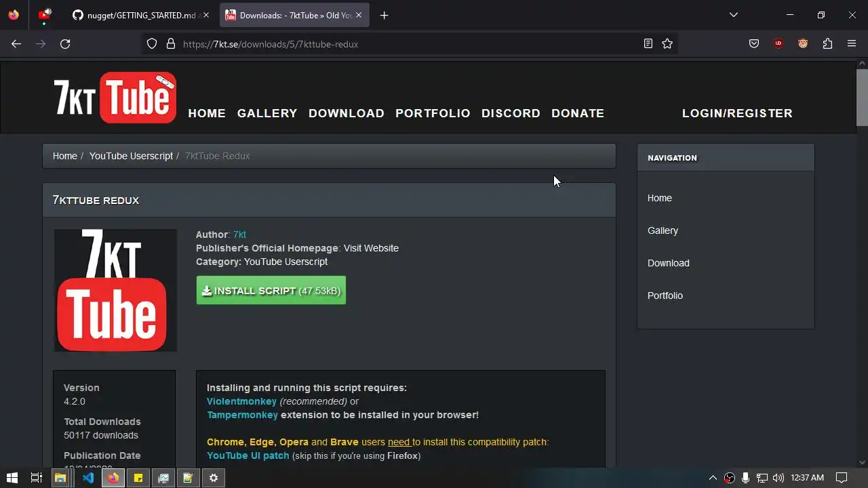
Task: Open Visual Studio Code from the taskbar
Action: (88, 478)
